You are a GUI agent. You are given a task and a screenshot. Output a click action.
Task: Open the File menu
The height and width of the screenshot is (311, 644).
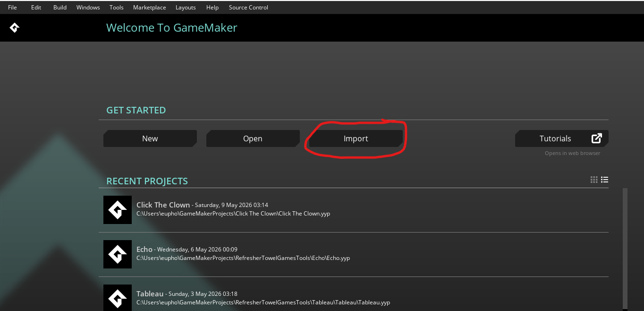[x=12, y=8]
